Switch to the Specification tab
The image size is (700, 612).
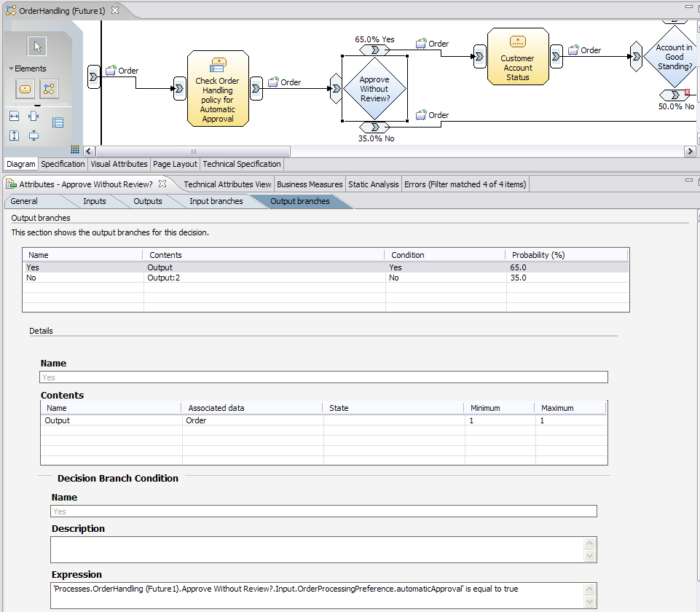click(63, 164)
